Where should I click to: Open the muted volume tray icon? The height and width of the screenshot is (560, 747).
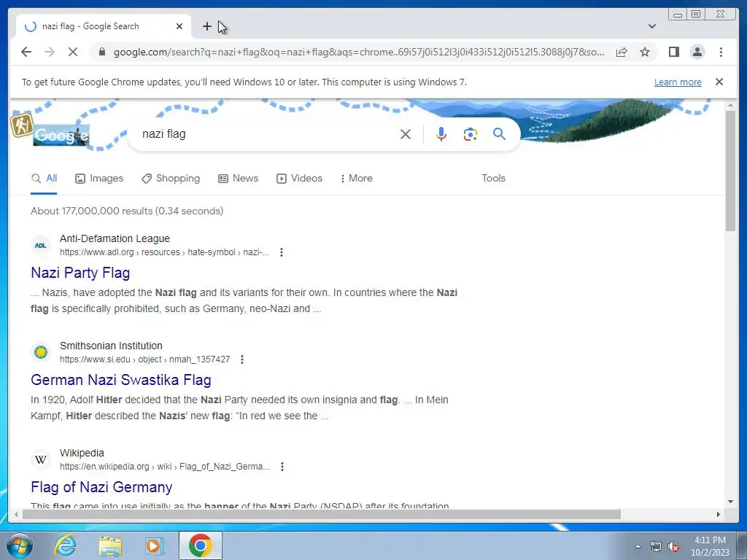pyautogui.click(x=673, y=547)
